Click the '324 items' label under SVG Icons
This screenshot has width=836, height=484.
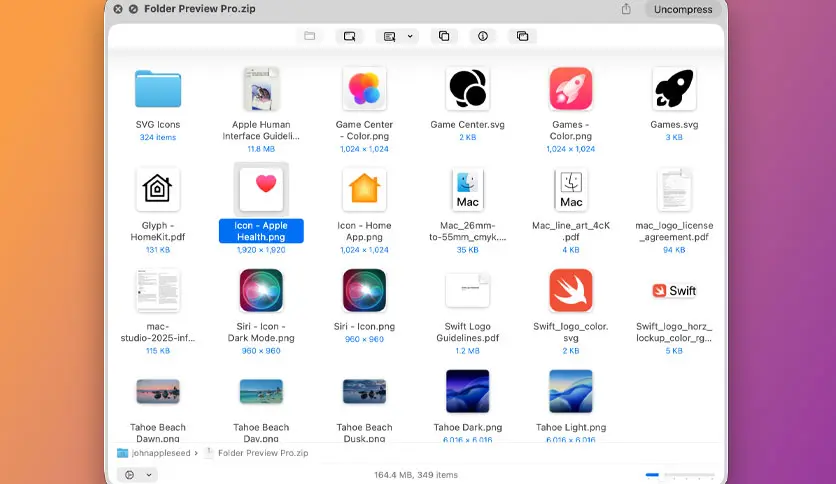158,138
